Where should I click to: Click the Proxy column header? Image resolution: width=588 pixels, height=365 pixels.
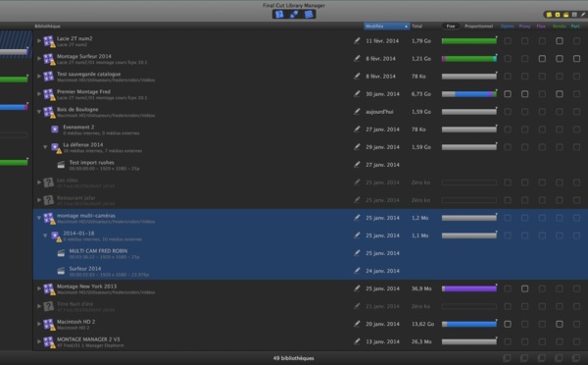pos(524,26)
